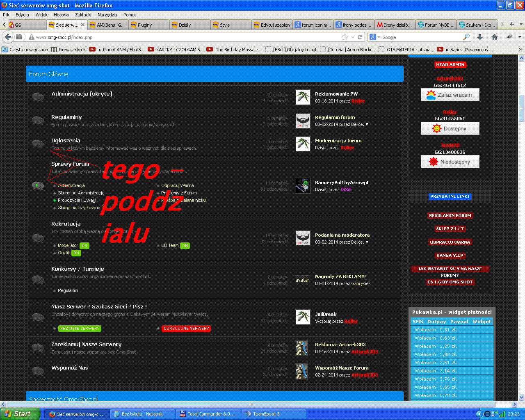Click the ON badge next to Grafik
Viewport: 525px width, 420px height.
pyautogui.click(x=76, y=253)
